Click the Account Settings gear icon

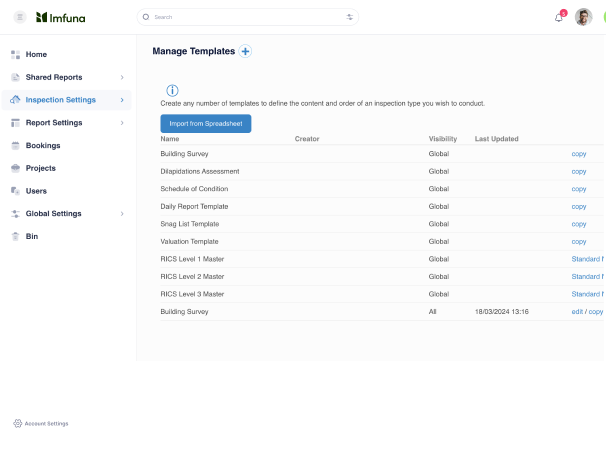17,423
